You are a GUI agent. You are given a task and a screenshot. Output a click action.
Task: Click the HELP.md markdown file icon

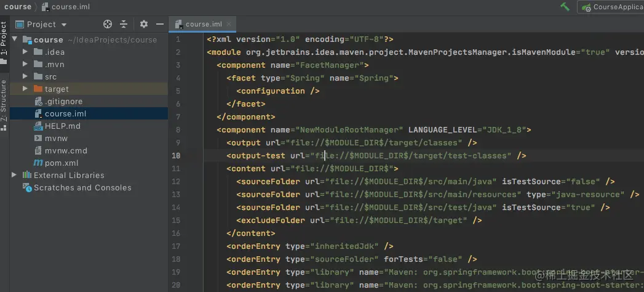pos(38,126)
